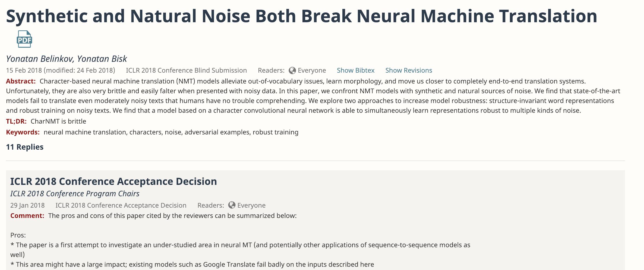Click the globe icon beside submission Readers
The image size is (644, 270).
pyautogui.click(x=292, y=70)
